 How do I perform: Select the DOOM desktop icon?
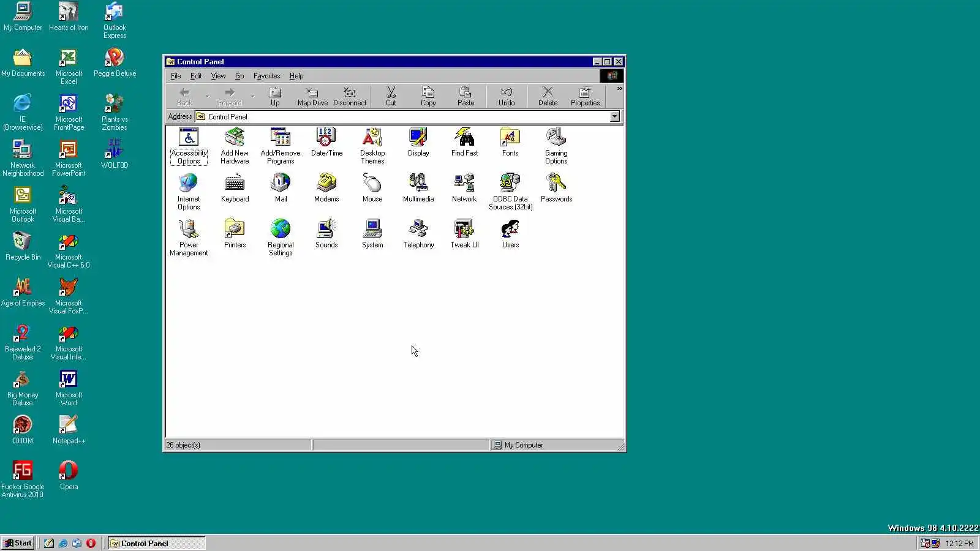point(23,430)
